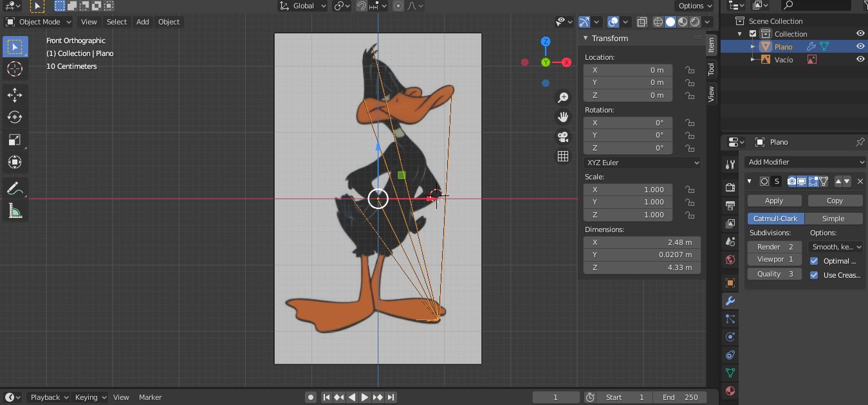
Task: Open the Object menu
Action: (169, 22)
